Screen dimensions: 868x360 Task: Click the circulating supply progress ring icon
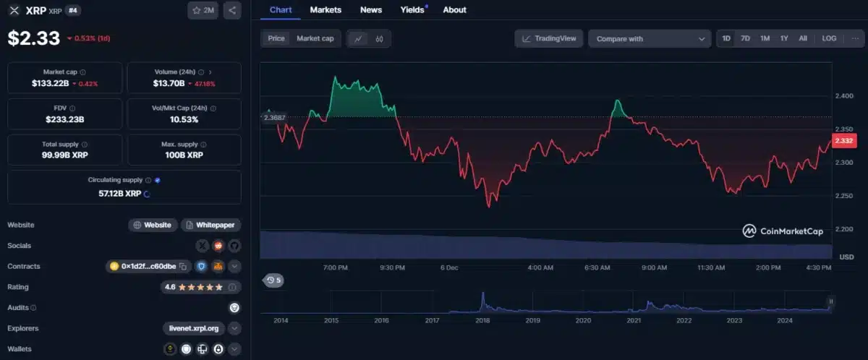[x=148, y=194]
